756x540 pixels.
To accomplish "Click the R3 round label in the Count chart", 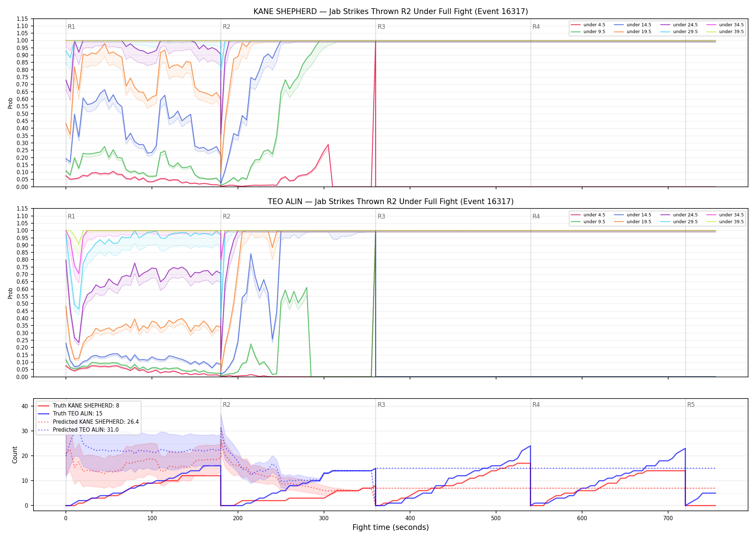I will (x=381, y=405).
